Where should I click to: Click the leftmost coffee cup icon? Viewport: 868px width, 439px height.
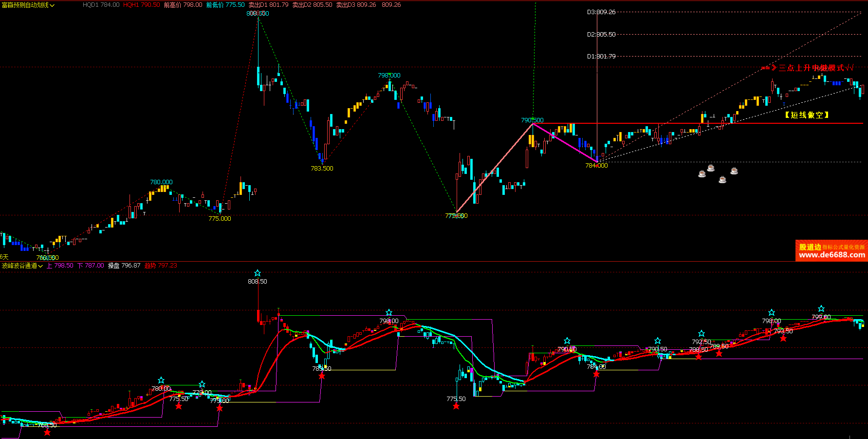click(702, 173)
